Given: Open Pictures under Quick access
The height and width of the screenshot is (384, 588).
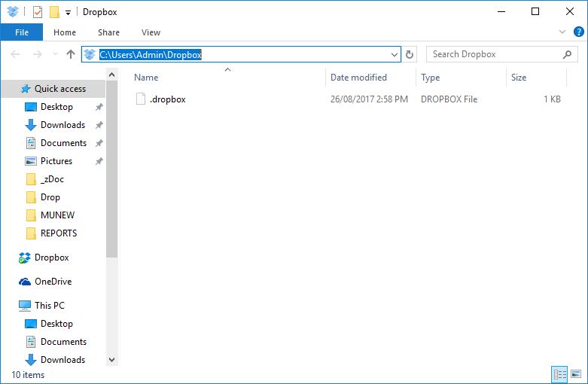Looking at the screenshot, I should pos(56,161).
